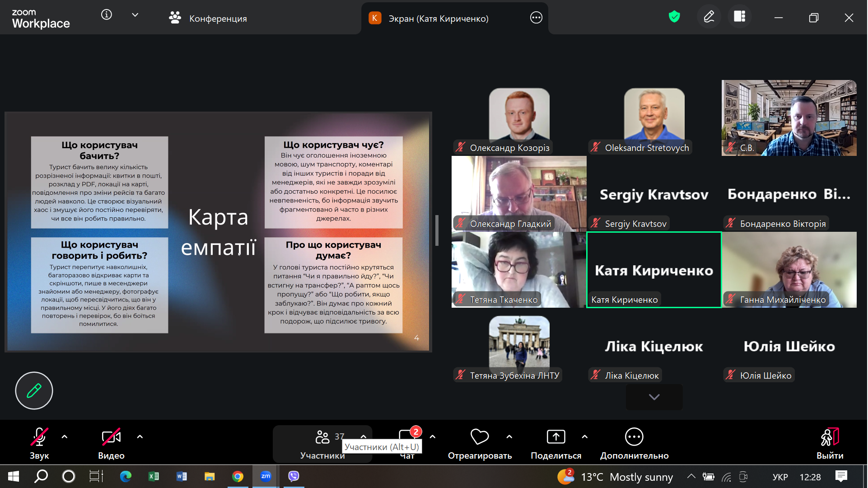Click screen share tab options ellipsis
Viewport: 868px width, 488px height.
(537, 18)
